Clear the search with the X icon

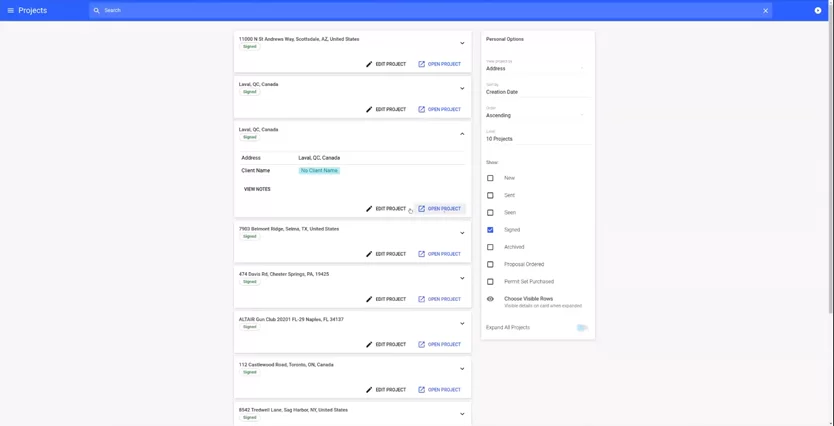coord(765,11)
